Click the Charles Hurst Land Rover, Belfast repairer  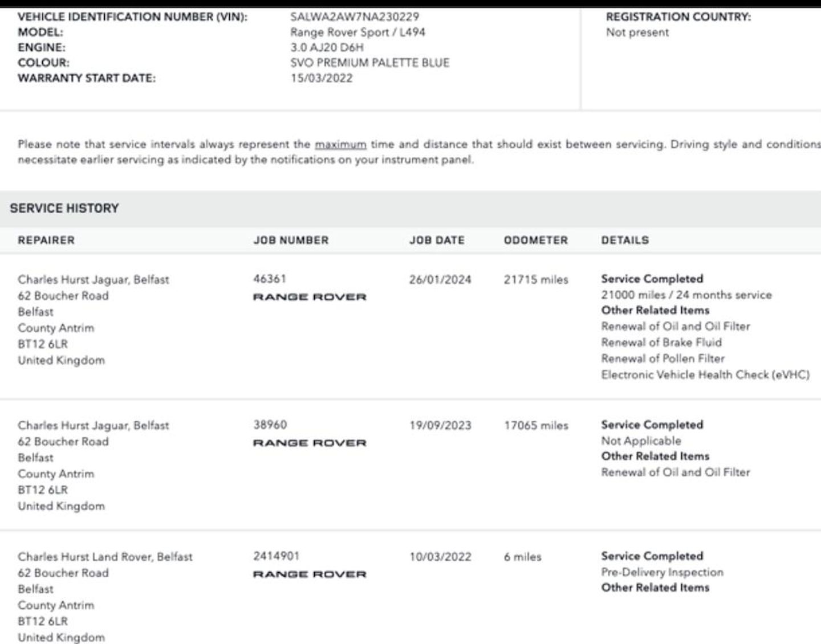coord(105,557)
